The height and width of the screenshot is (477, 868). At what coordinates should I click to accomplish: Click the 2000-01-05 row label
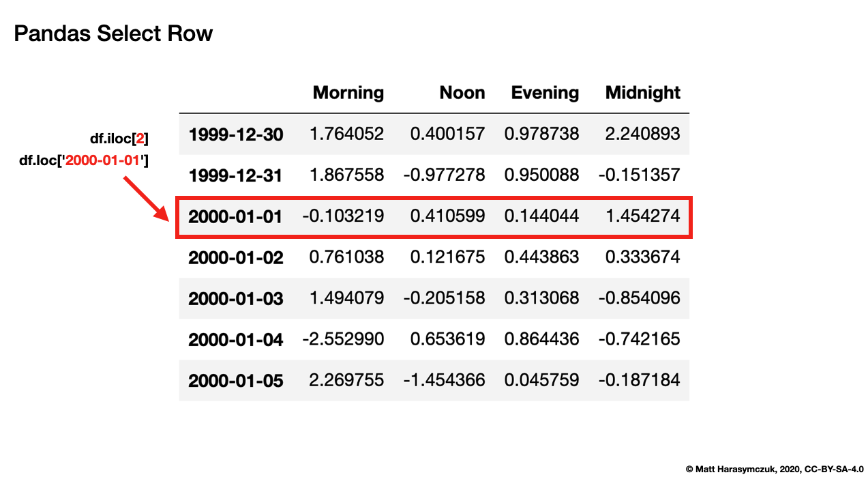pos(237,380)
